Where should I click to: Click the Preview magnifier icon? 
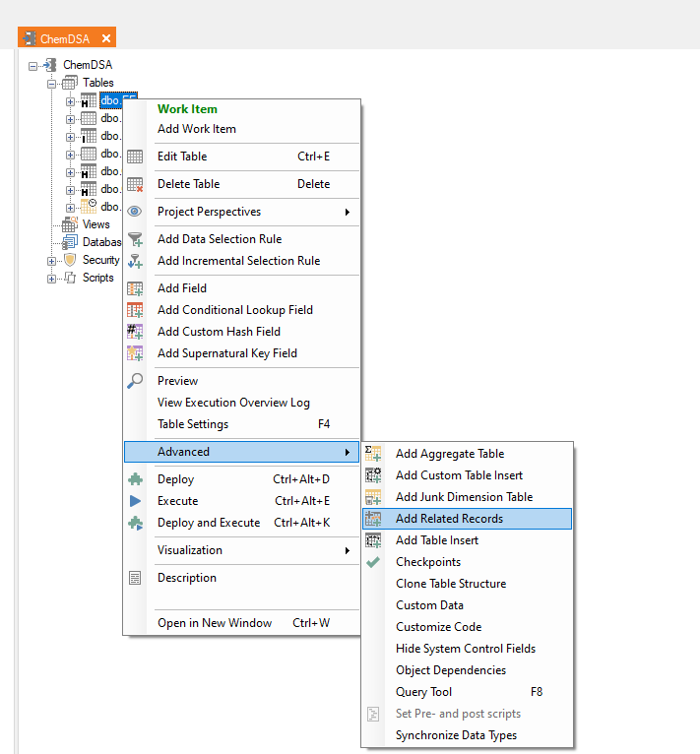pos(135,380)
